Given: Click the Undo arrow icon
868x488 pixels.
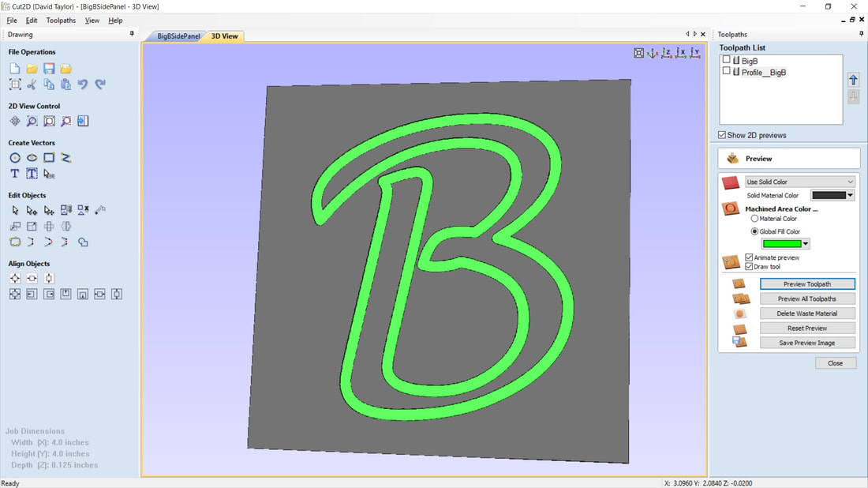Looking at the screenshot, I should (x=83, y=84).
